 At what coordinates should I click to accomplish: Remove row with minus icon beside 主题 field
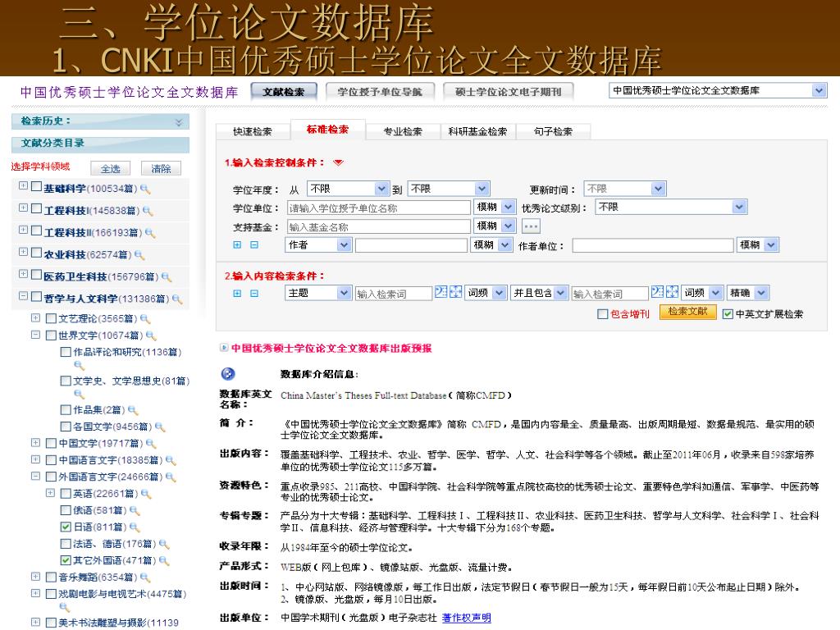coord(254,294)
